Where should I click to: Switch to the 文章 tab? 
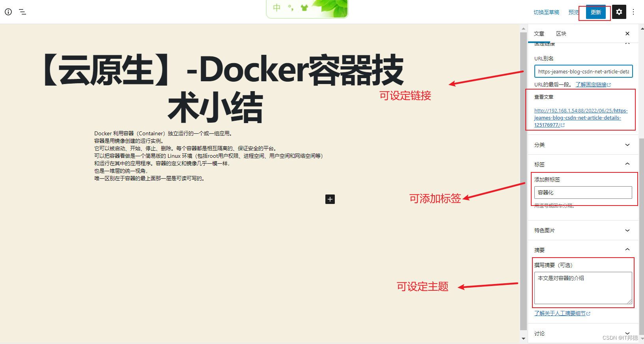539,34
